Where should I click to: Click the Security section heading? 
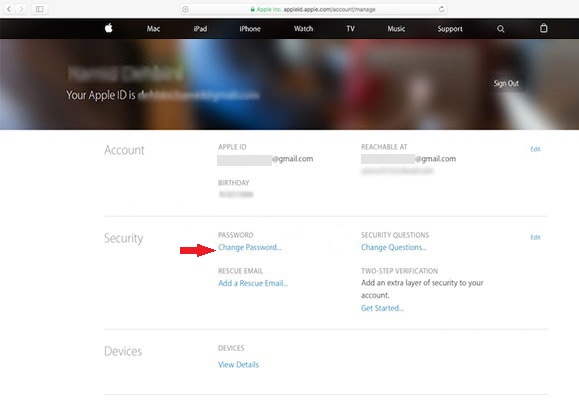click(x=123, y=238)
